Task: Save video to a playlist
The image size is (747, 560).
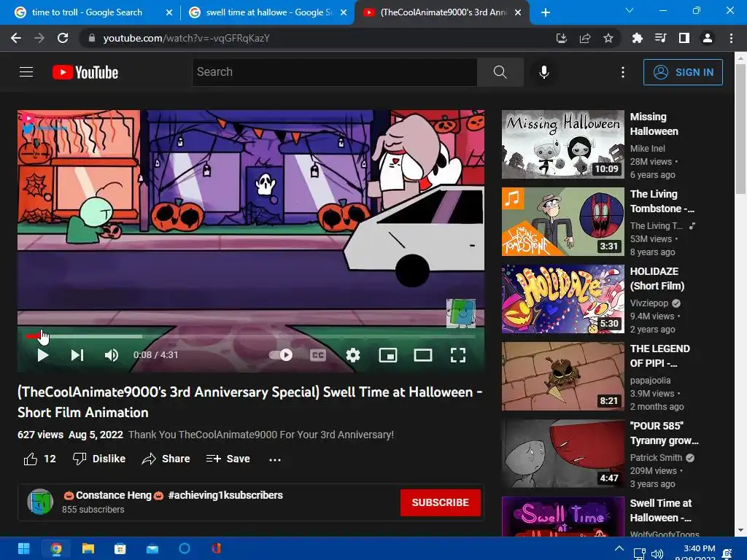Action: point(228,459)
